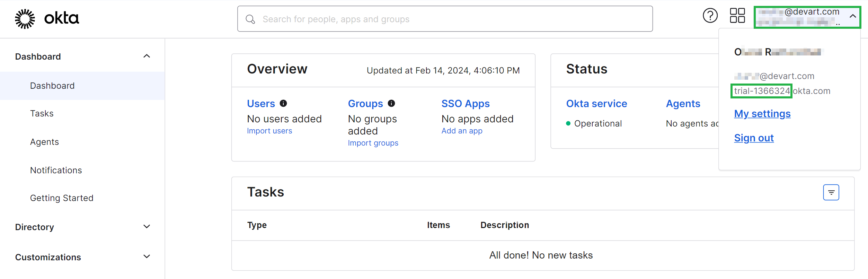Screen dimensions: 868x279
Task: Show info tooltip next to Users
Action: click(283, 103)
